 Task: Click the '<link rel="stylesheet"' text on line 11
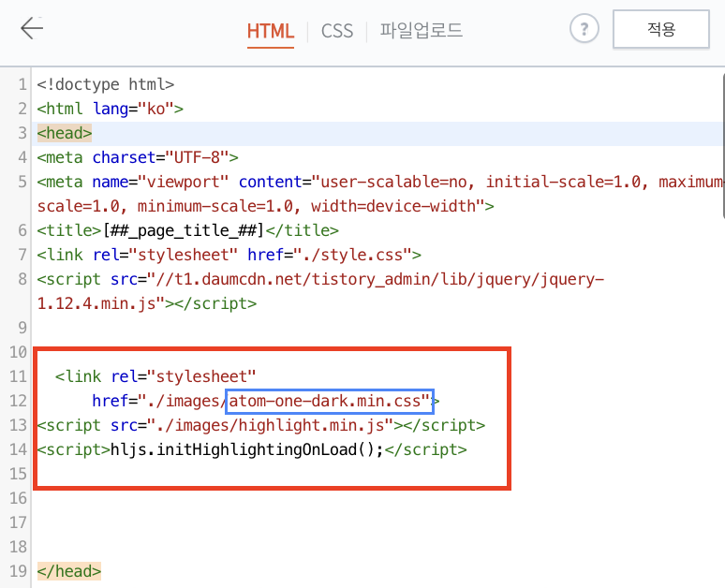coord(155,376)
